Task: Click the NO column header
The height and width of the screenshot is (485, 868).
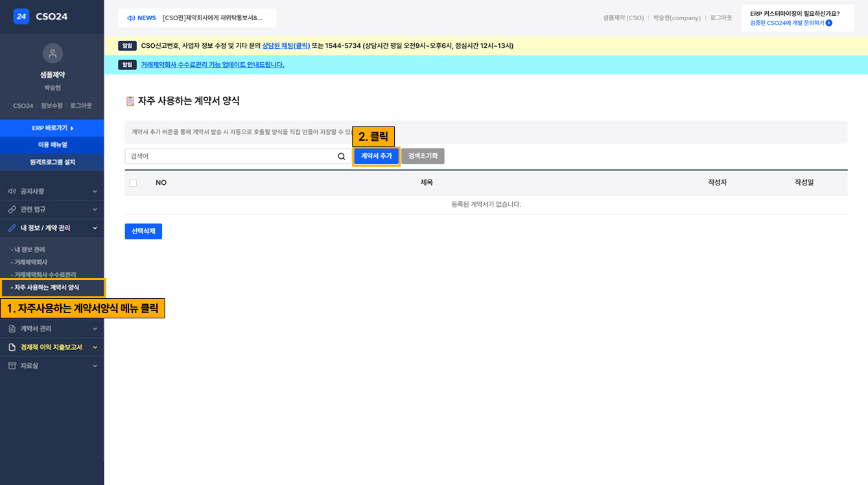Action: (161, 183)
